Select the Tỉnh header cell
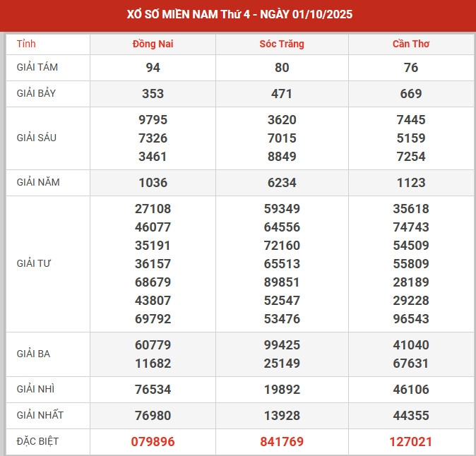Image resolution: width=476 pixels, height=456 pixels. click(26, 44)
